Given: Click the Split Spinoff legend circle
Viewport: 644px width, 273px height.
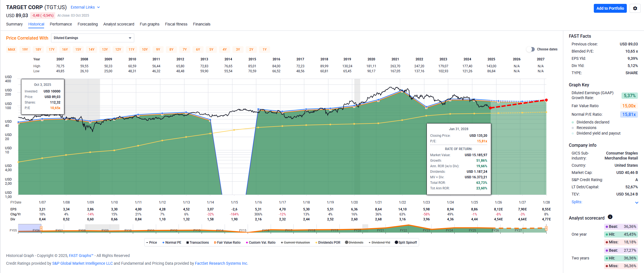Looking at the screenshot, I should pos(396,243).
